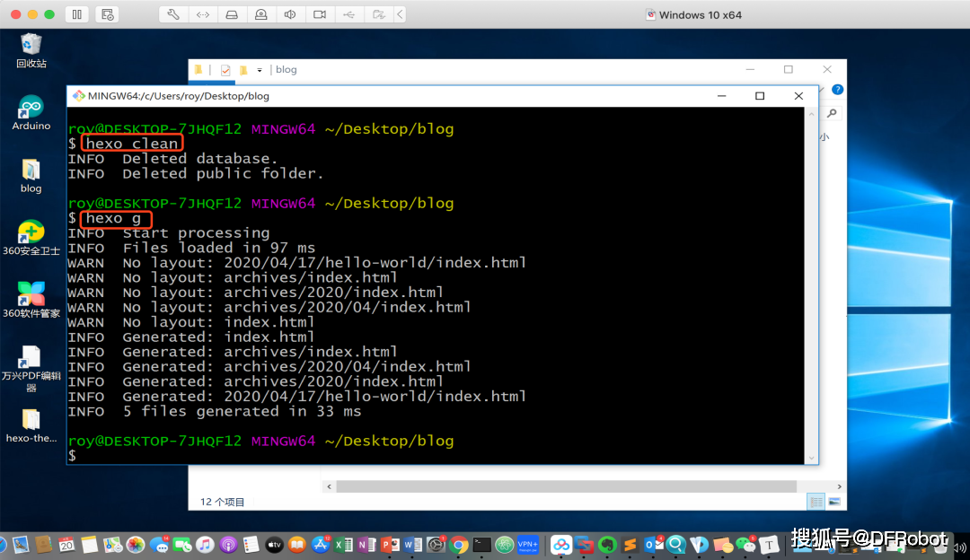Open the Recycle Bin desktop icon

tap(31, 50)
